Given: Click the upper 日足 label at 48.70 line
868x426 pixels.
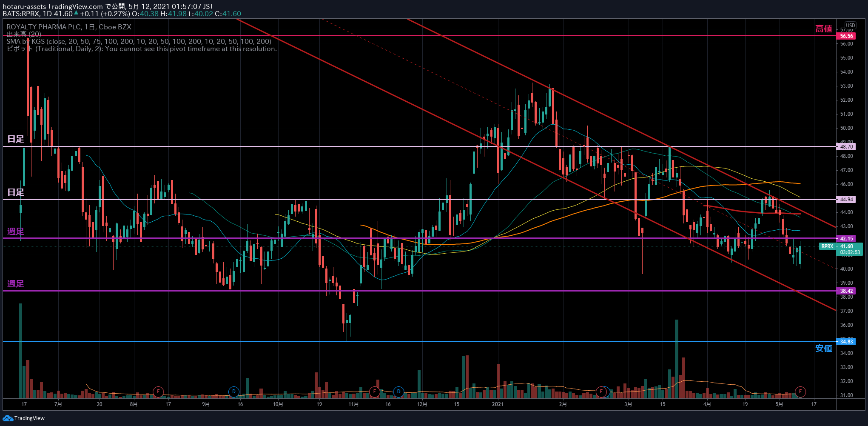Looking at the screenshot, I should 16,139.
